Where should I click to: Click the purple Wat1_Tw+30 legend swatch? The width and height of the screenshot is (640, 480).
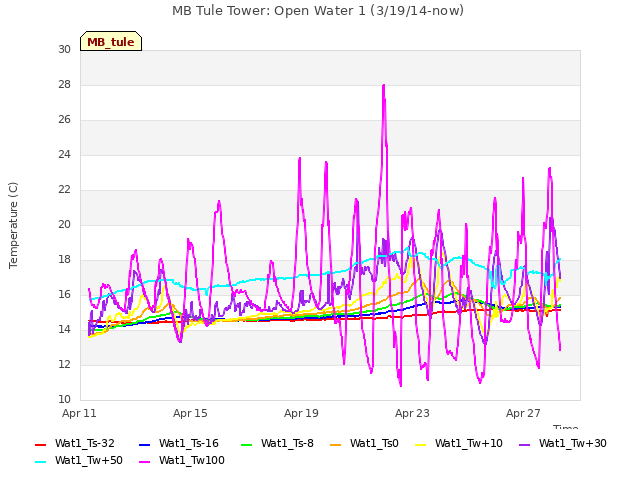[x=524, y=444]
